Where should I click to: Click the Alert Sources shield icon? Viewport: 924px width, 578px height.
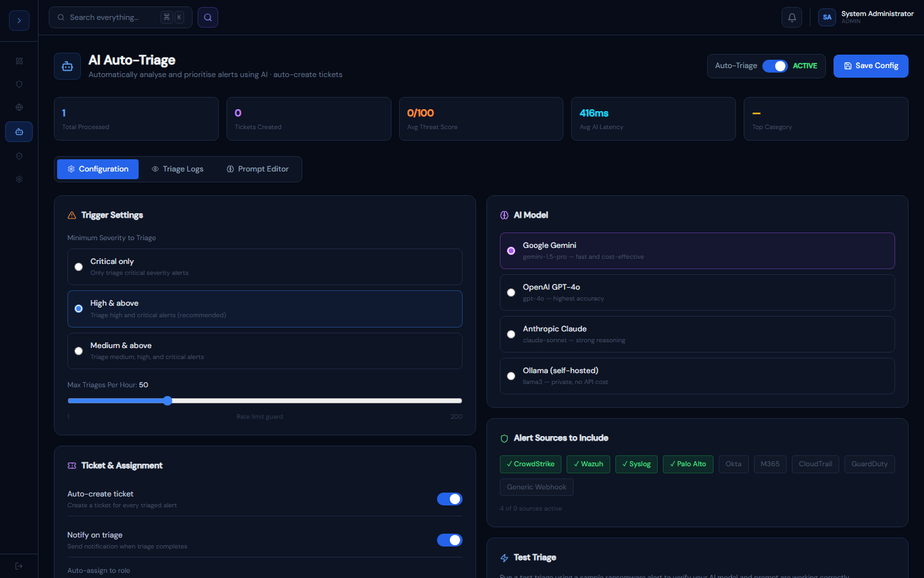point(504,439)
